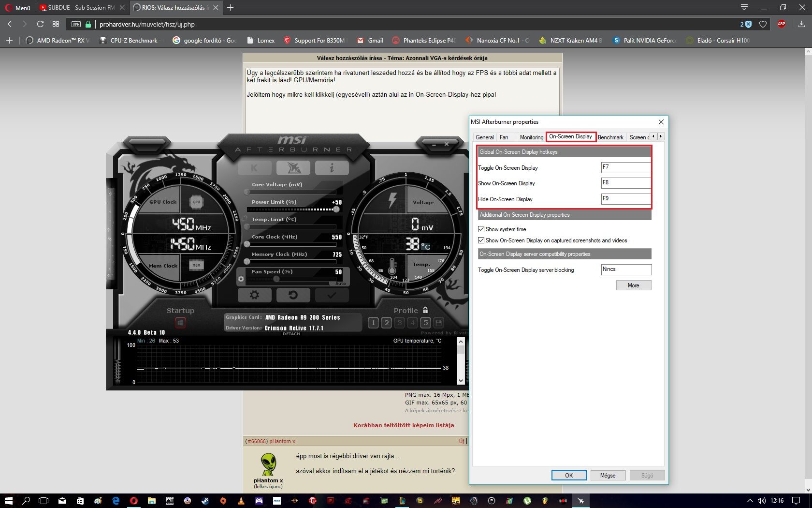Open Korábban feltöltött képeim listája link
The width and height of the screenshot is (812, 508).
coord(404,425)
